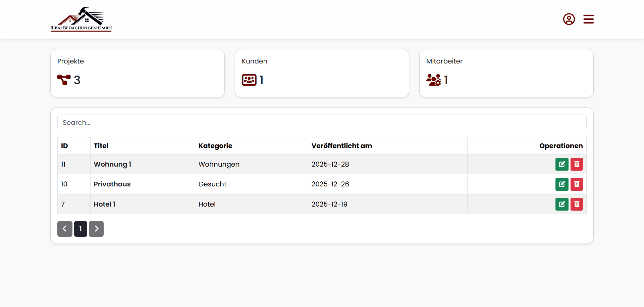Screen dimensions: 644x307
Task: Delete the Privathaus project
Action: [x=577, y=184]
